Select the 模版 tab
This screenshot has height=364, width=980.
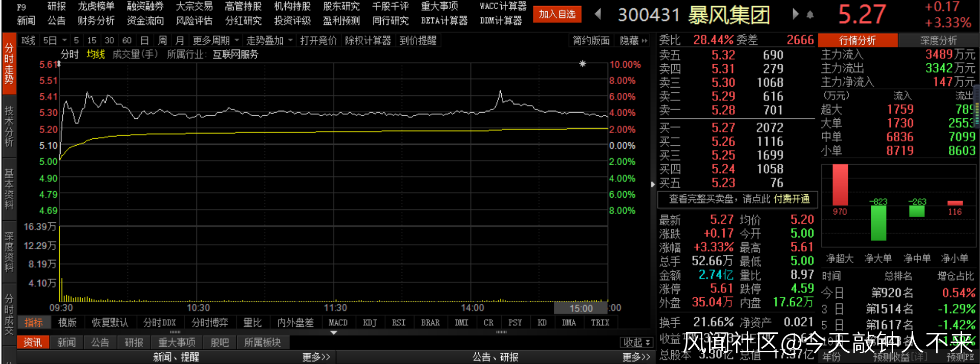(67, 323)
